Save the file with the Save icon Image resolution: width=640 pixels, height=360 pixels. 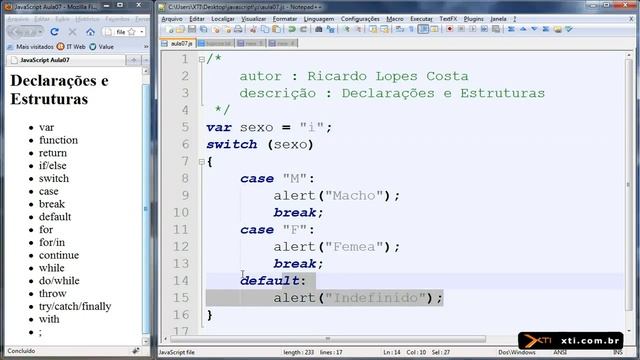pos(191,29)
